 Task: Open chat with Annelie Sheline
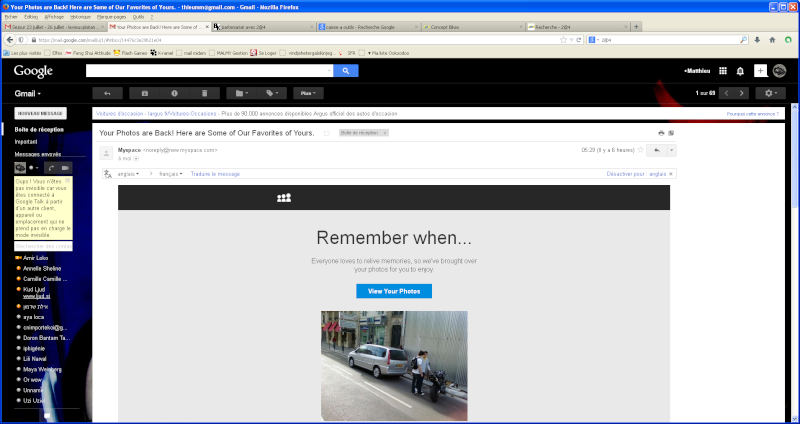42,268
